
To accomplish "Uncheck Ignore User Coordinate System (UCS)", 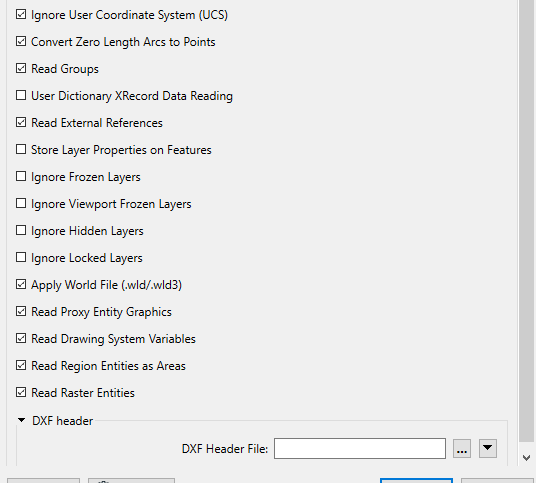I will 21,14.
